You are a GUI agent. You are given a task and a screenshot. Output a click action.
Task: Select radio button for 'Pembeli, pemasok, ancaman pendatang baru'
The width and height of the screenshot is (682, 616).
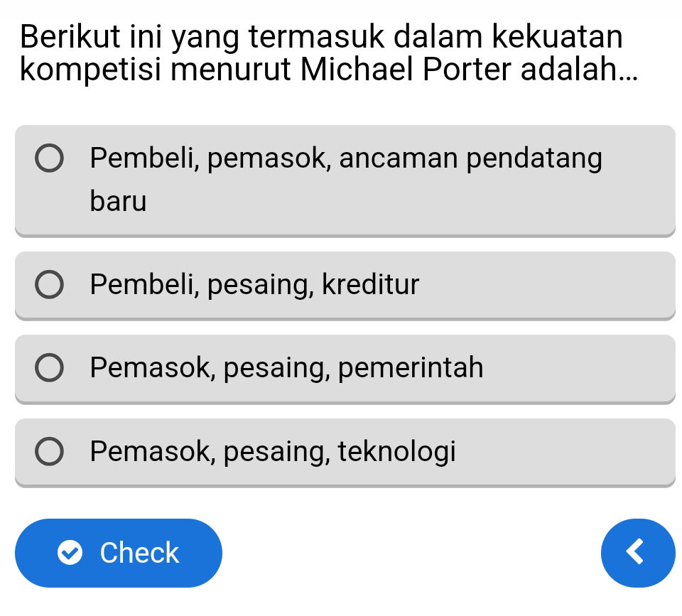(x=49, y=159)
